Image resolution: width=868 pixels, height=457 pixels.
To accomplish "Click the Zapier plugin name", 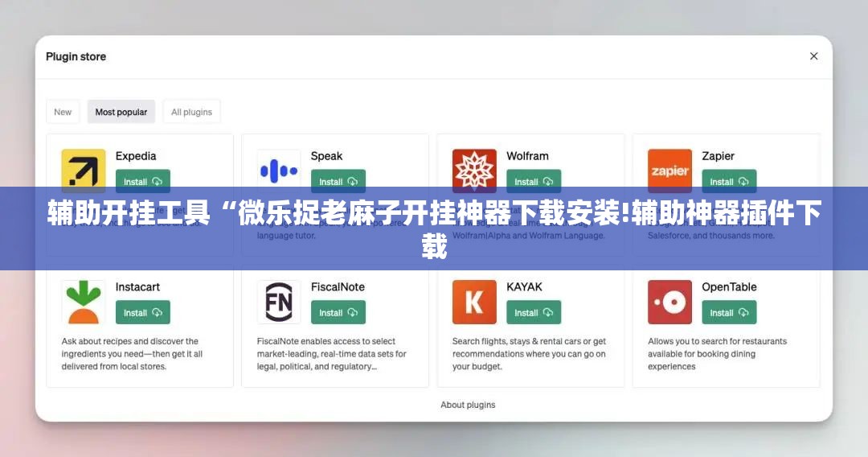I will click(718, 156).
